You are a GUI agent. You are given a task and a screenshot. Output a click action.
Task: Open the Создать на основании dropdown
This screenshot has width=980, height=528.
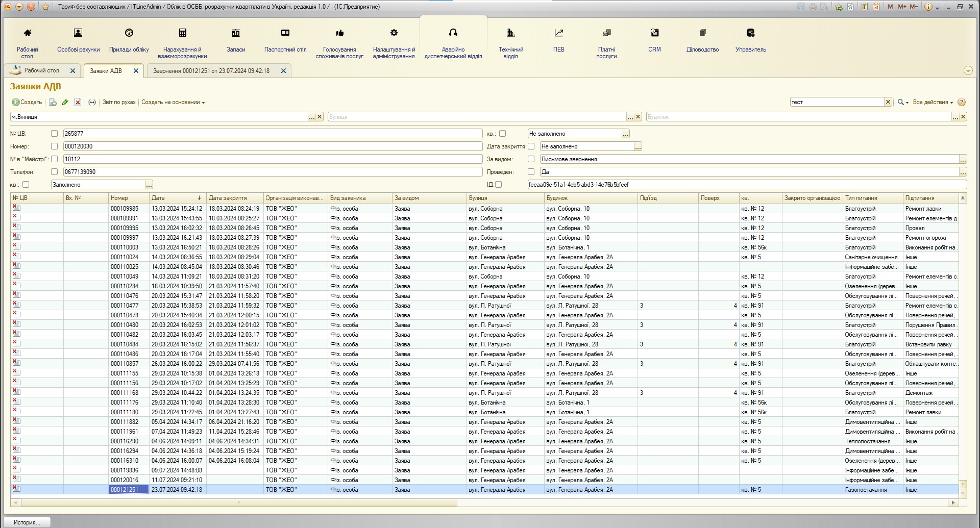173,103
